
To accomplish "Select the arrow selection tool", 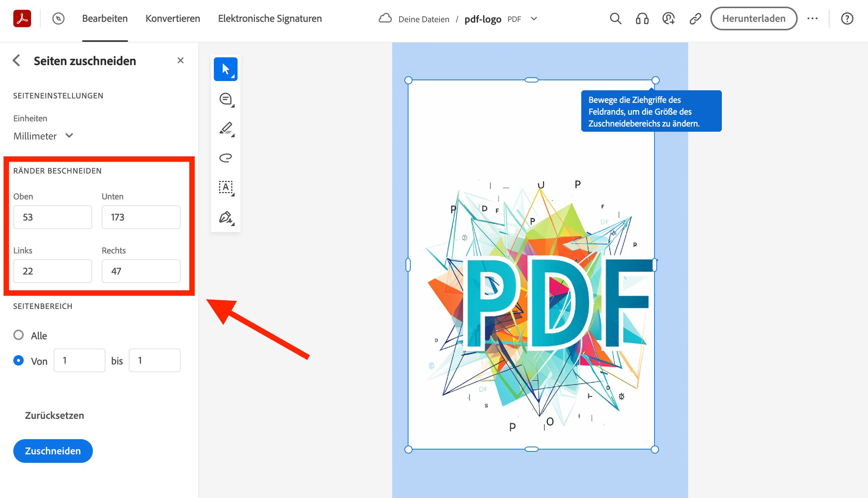I will point(225,69).
